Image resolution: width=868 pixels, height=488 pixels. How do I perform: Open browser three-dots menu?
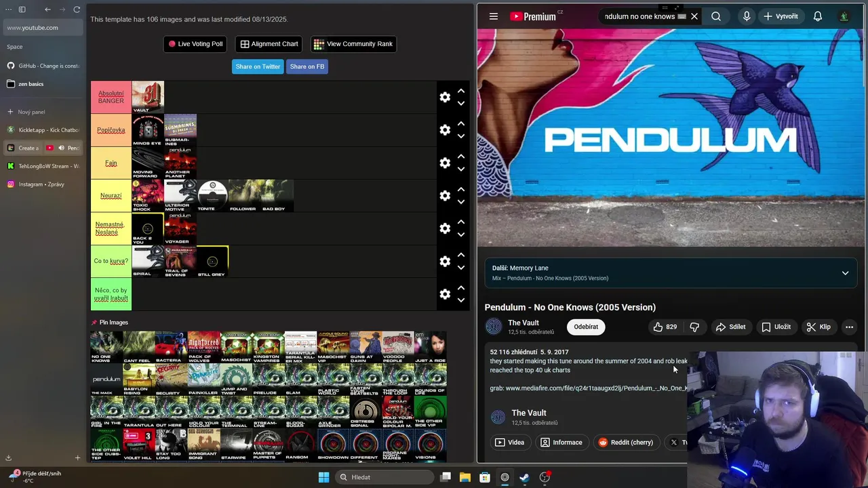pos(8,9)
